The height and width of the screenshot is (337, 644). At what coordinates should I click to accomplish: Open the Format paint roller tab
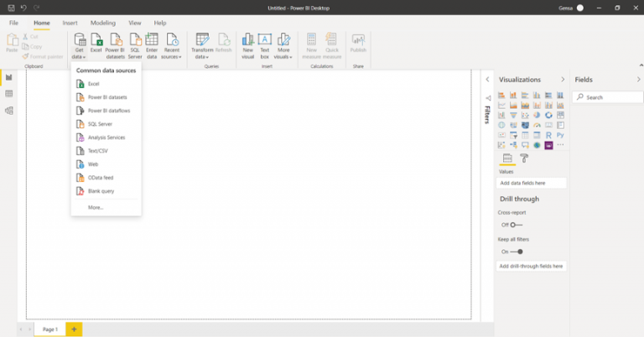tap(524, 158)
